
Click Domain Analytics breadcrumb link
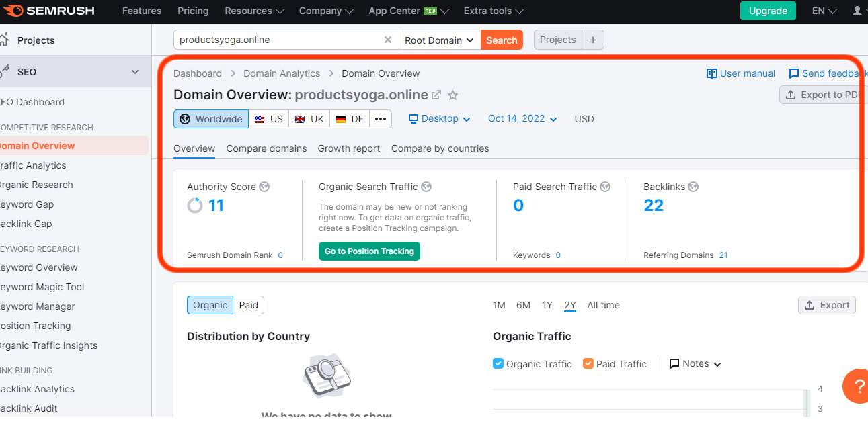click(282, 73)
